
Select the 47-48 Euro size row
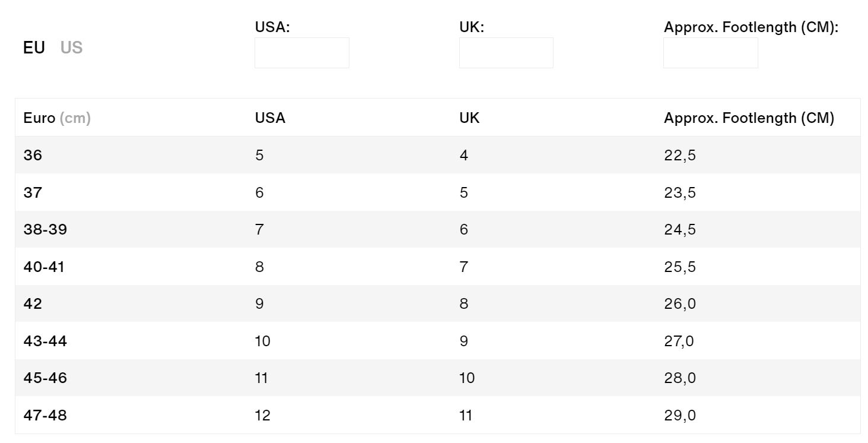[438, 415]
